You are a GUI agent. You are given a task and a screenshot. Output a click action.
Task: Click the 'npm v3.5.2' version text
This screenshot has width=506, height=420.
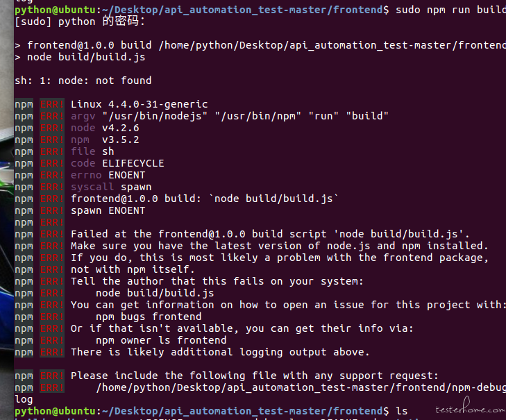click(105, 140)
